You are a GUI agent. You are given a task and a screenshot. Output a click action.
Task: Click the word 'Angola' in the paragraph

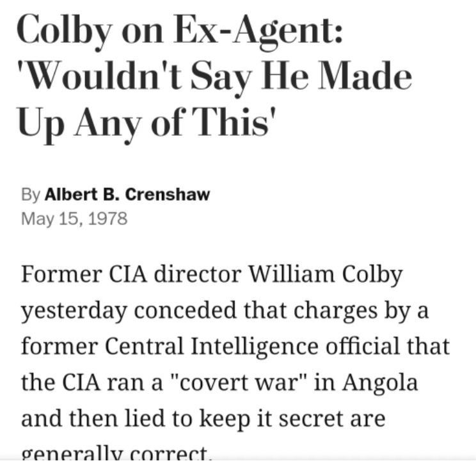[381, 382]
